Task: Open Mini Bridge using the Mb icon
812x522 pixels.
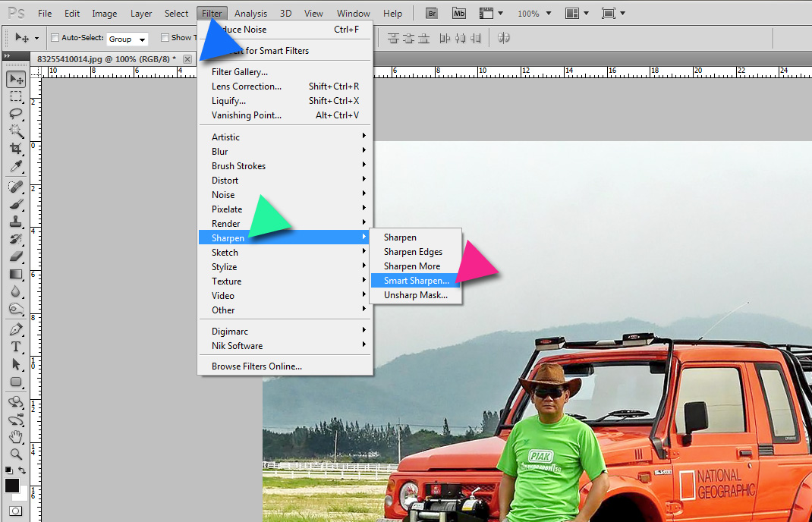Action: click(459, 13)
